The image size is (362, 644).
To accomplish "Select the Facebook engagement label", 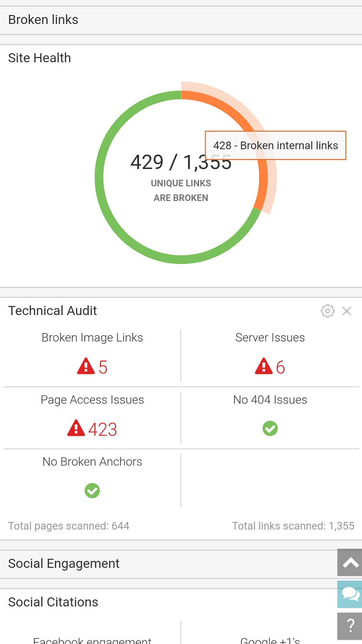I will tap(93, 639).
